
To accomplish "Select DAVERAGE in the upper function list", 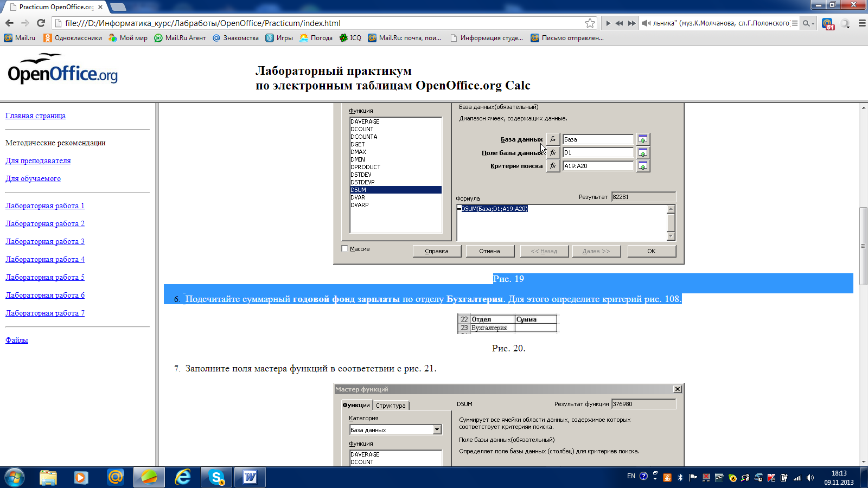I will [x=395, y=121].
